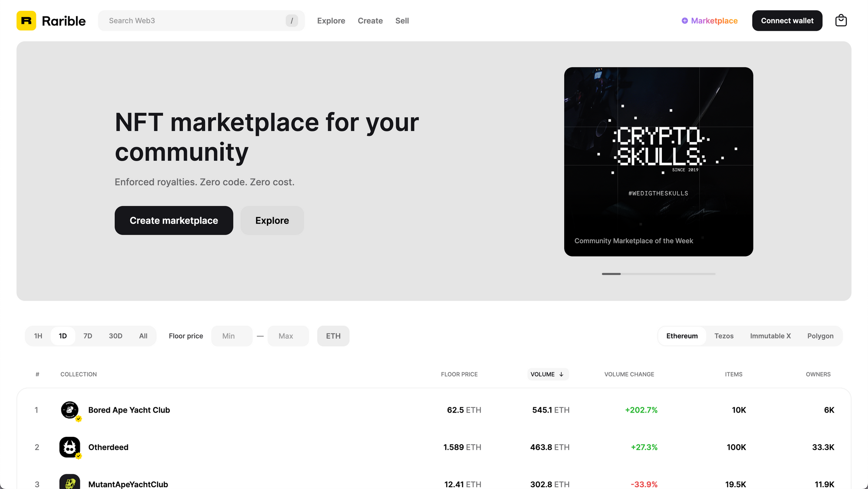
Task: Switch the time range to 7D
Action: [x=88, y=336]
